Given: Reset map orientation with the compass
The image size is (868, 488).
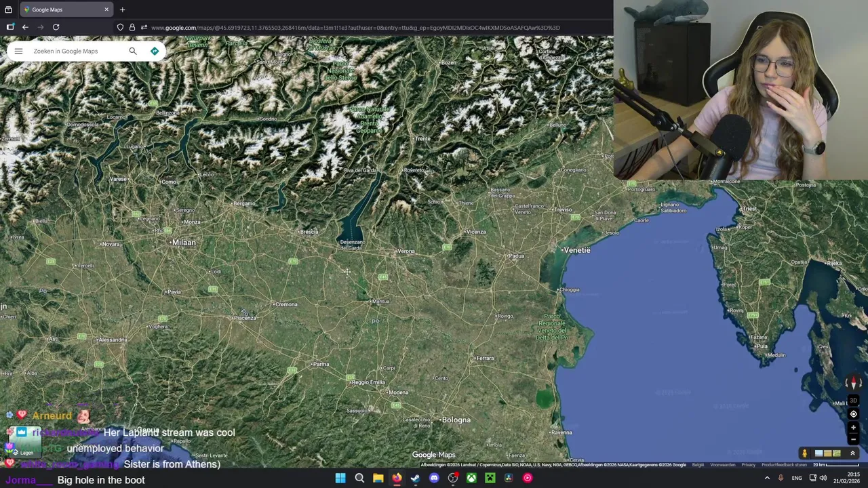Looking at the screenshot, I should coord(853,384).
